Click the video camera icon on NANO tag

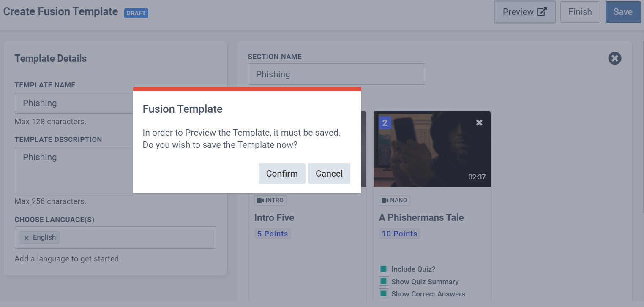coord(385,200)
